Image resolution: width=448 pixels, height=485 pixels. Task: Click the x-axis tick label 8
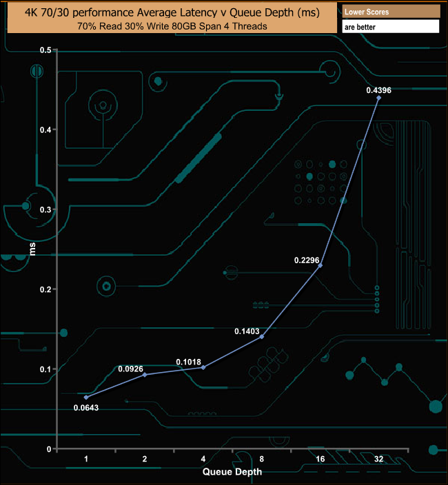coord(261,459)
